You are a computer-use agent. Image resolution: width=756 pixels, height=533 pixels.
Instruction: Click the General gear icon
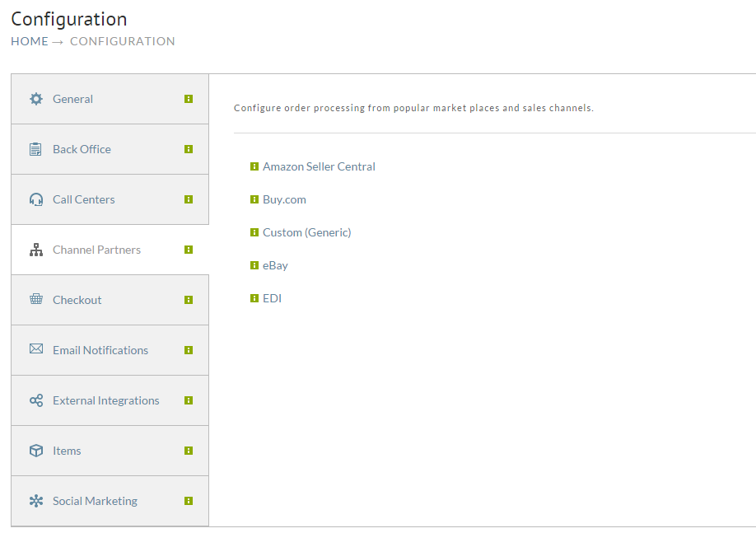pos(36,99)
